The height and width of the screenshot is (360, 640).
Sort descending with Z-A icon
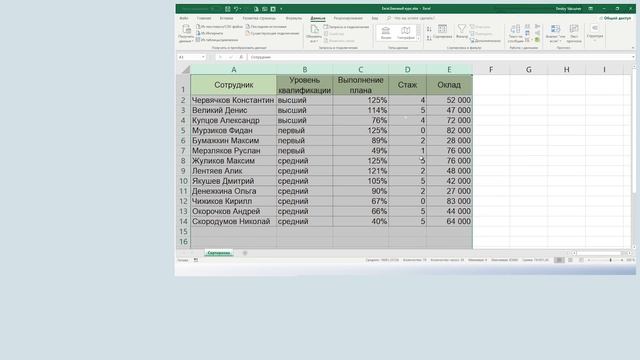tap(429, 38)
